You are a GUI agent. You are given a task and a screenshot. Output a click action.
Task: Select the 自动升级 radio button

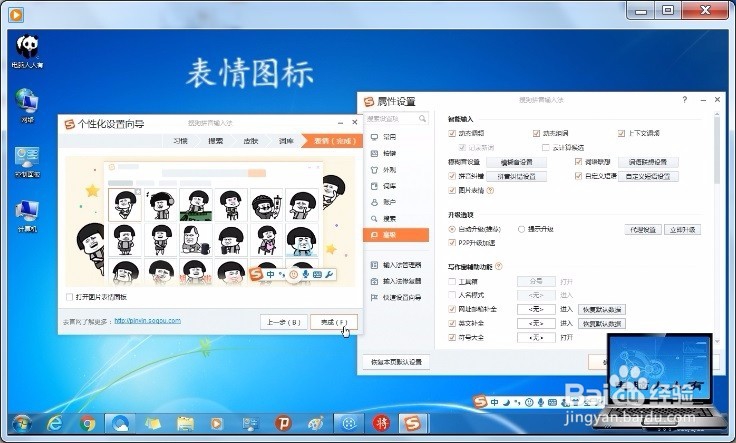coord(452,229)
